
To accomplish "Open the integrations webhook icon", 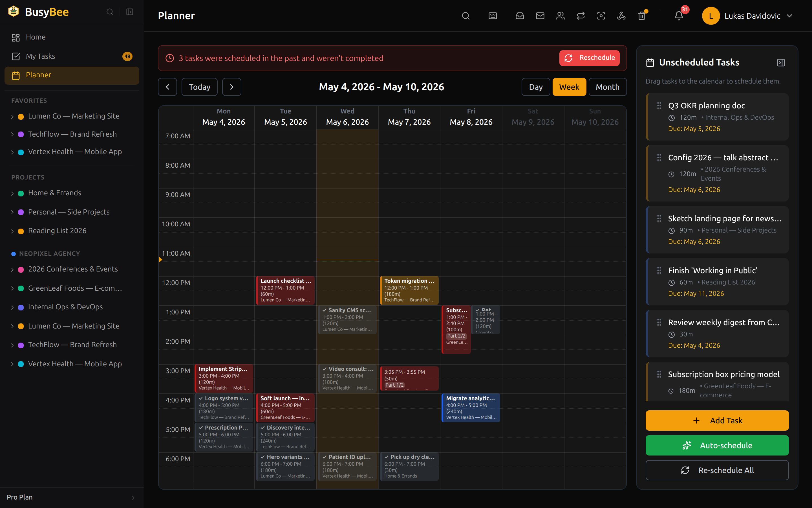I will [x=621, y=16].
